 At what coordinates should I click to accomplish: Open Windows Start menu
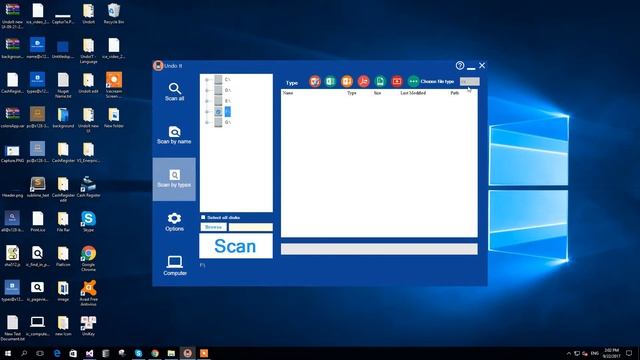(8, 353)
